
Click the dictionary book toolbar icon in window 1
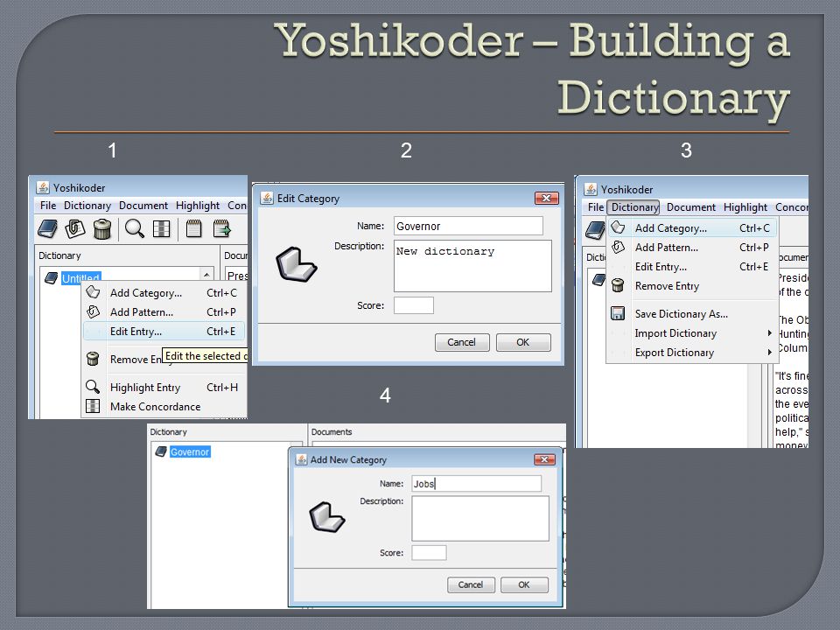pos(47,228)
